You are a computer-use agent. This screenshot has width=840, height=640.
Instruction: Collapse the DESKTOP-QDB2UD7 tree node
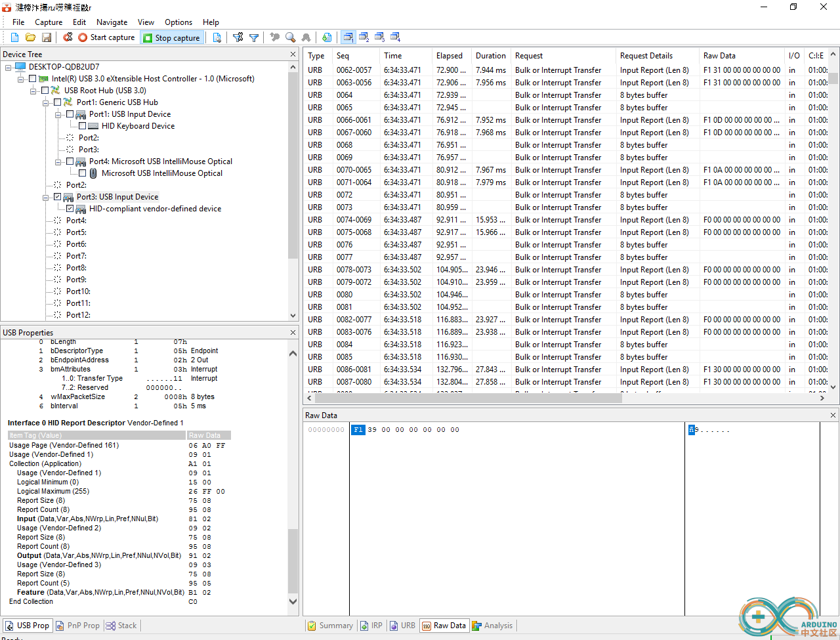[9, 67]
